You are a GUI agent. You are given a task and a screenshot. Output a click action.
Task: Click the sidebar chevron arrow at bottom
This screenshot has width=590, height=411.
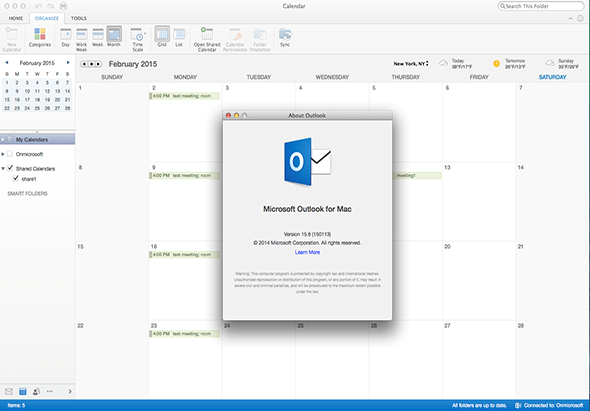pyautogui.click(x=70, y=391)
